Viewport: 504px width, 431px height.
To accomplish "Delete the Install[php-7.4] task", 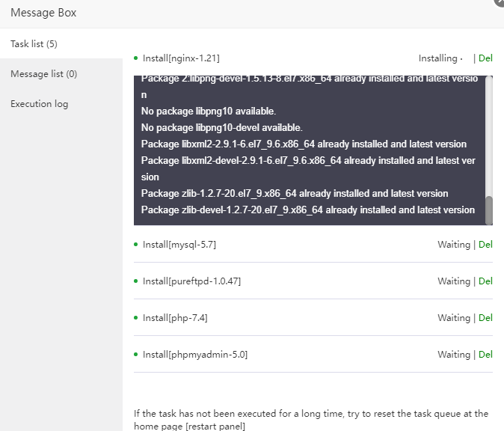I will [485, 318].
